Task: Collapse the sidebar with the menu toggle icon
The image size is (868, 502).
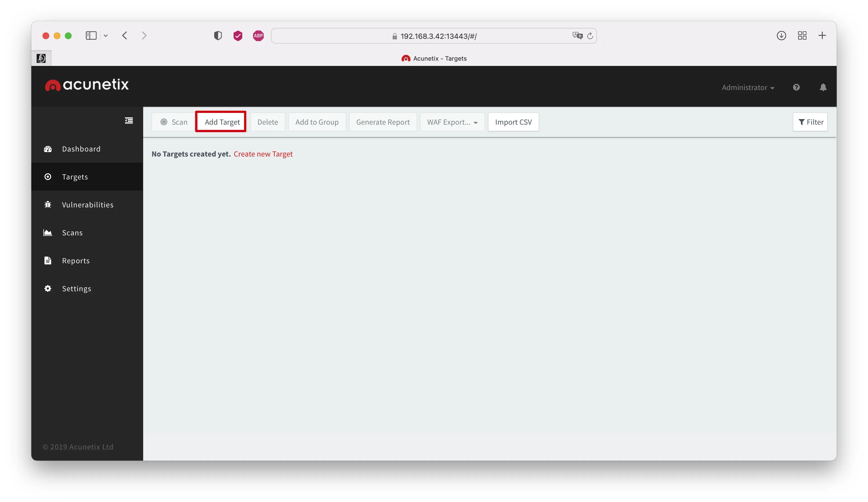Action: pyautogui.click(x=129, y=120)
